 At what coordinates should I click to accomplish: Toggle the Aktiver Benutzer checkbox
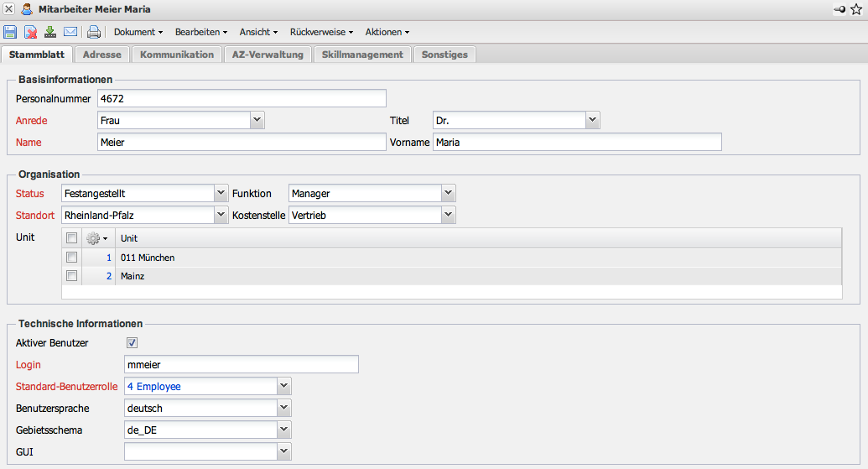(132, 342)
